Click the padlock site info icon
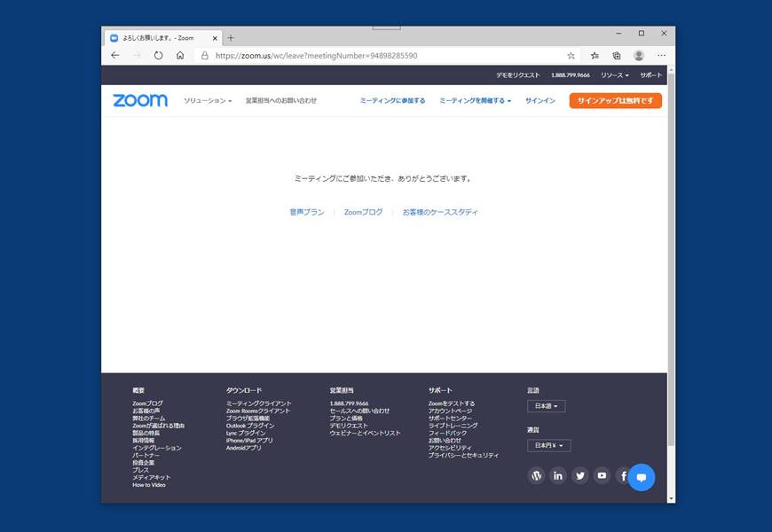 coord(205,56)
